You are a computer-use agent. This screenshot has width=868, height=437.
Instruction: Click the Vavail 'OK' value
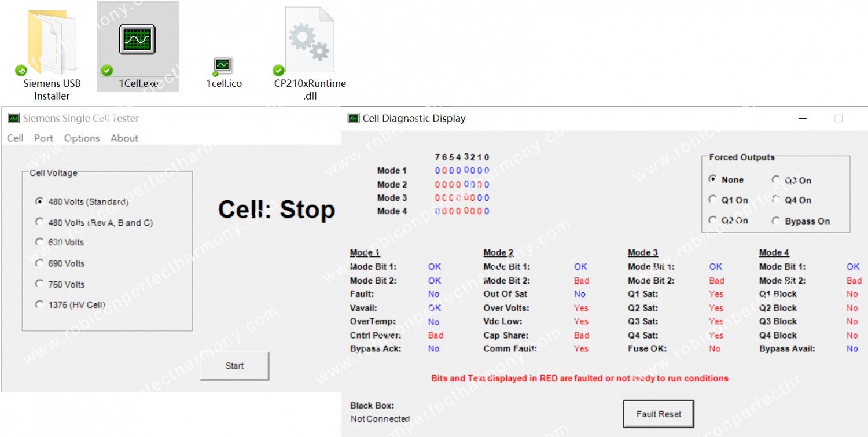(435, 309)
